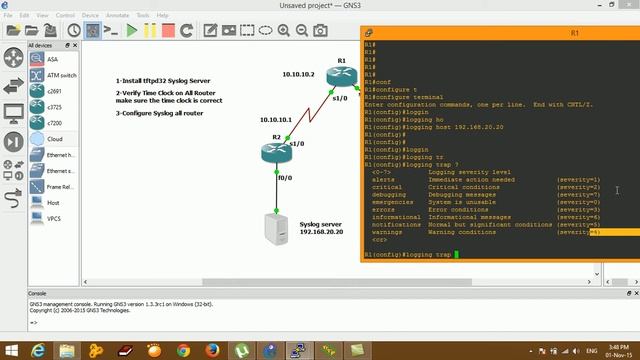Stop all devices with red square icon
Screen dimensions: 640x360
coord(168,31)
